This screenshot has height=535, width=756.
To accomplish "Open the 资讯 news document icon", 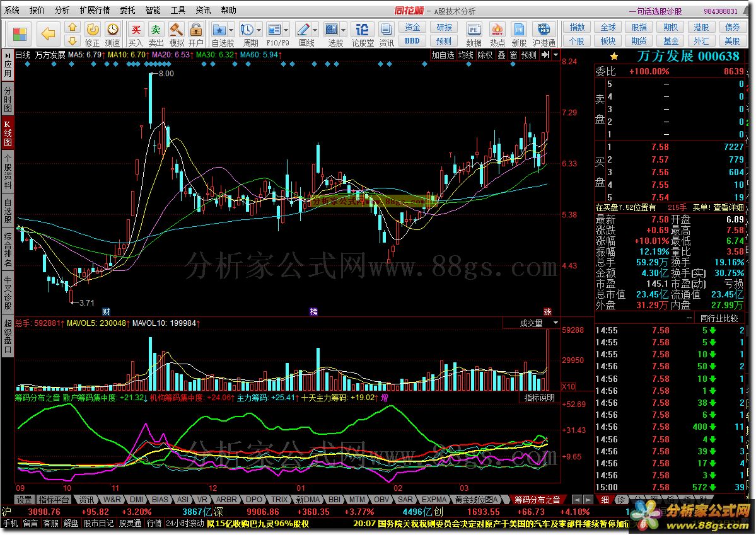I will coord(386,34).
